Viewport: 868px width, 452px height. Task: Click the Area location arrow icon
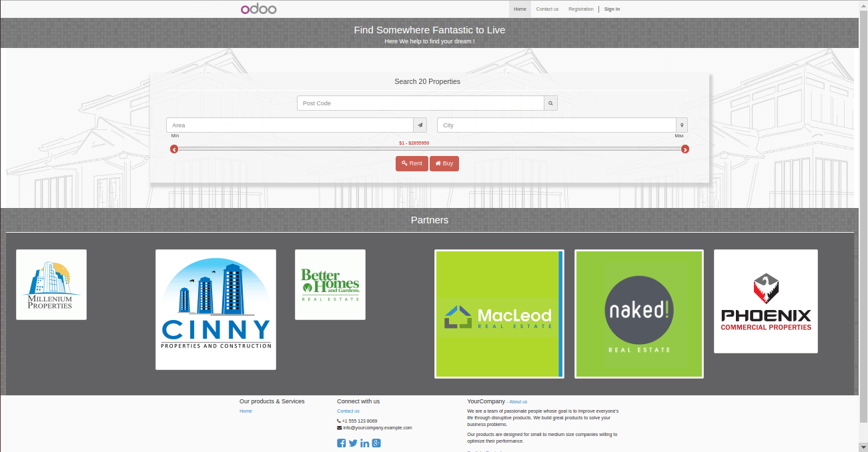[420, 125]
